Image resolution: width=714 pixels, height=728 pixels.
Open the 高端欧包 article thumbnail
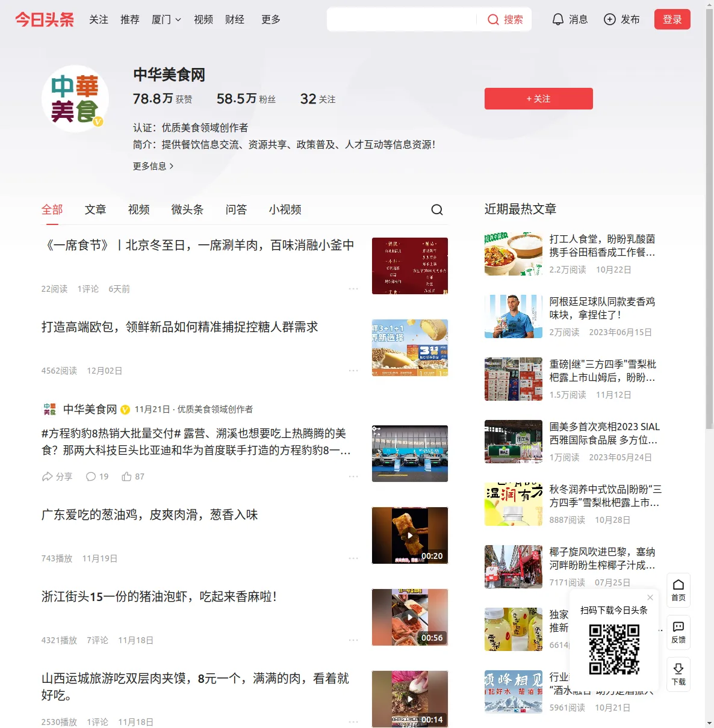point(410,348)
